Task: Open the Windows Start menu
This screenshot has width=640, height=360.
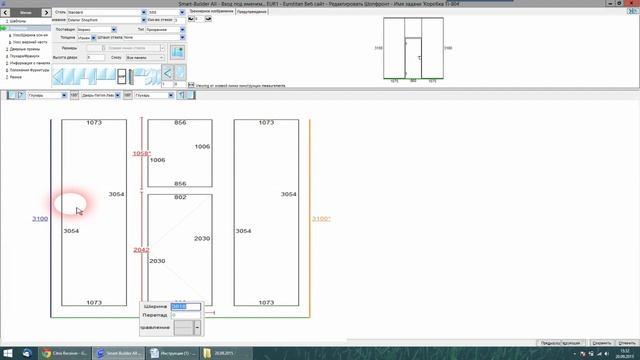Action: (8, 353)
